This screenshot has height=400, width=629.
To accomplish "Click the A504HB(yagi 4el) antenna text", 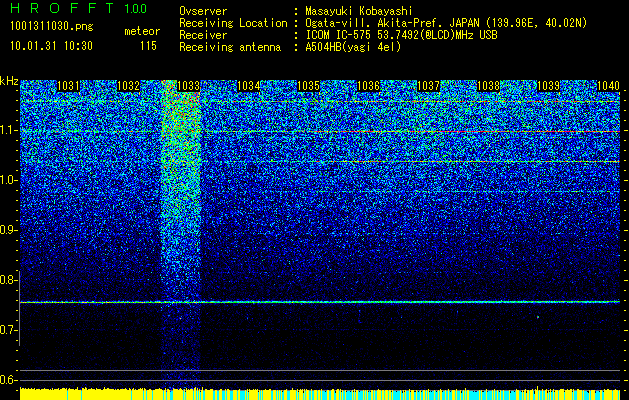I will (353, 47).
